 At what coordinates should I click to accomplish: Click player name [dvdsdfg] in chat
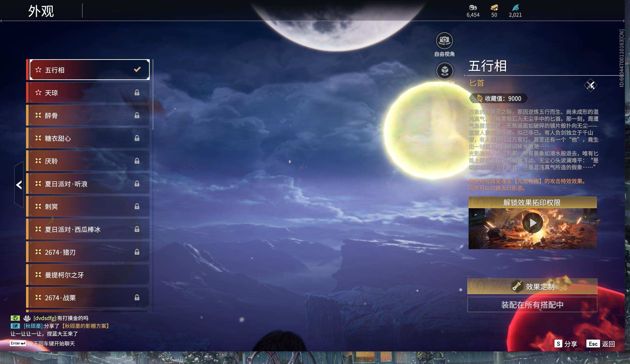[45, 318]
